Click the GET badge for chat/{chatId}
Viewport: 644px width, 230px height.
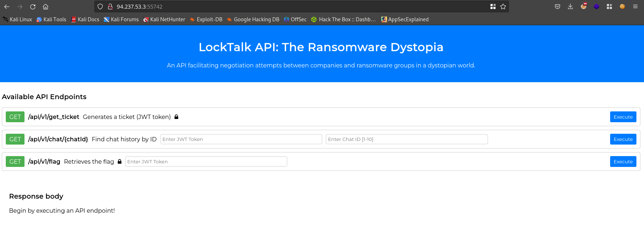coord(15,139)
